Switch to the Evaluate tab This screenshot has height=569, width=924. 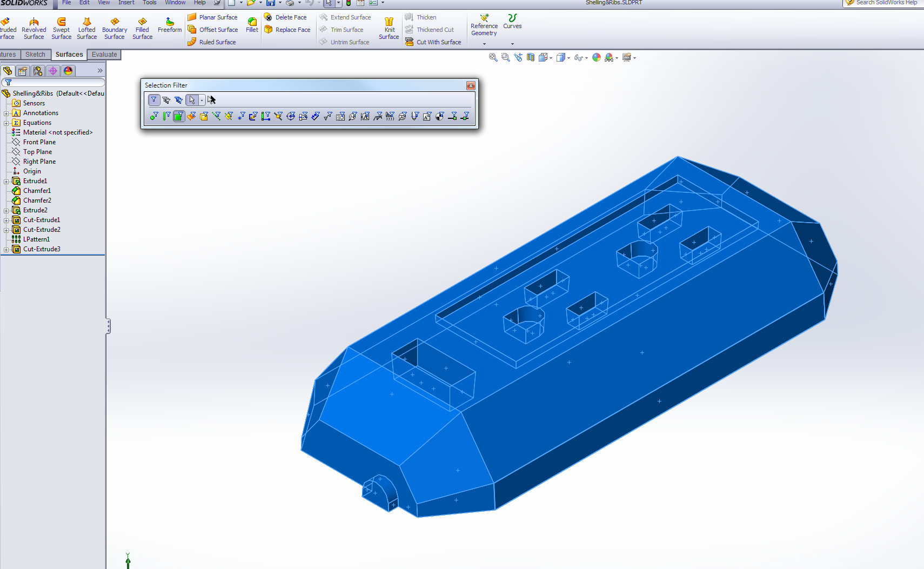click(x=104, y=55)
